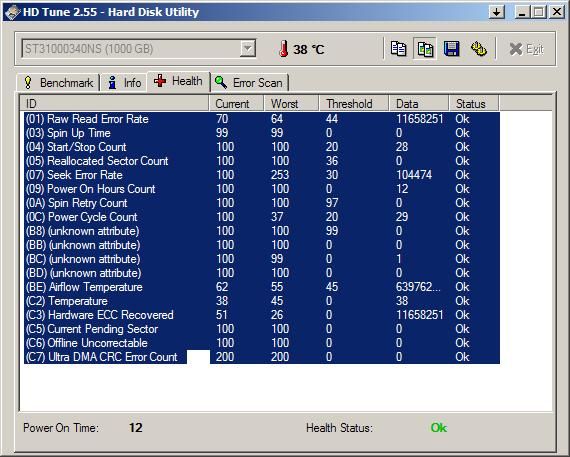The height and width of the screenshot is (457, 570).
Task: Close the HD Tune window
Action: (x=557, y=12)
